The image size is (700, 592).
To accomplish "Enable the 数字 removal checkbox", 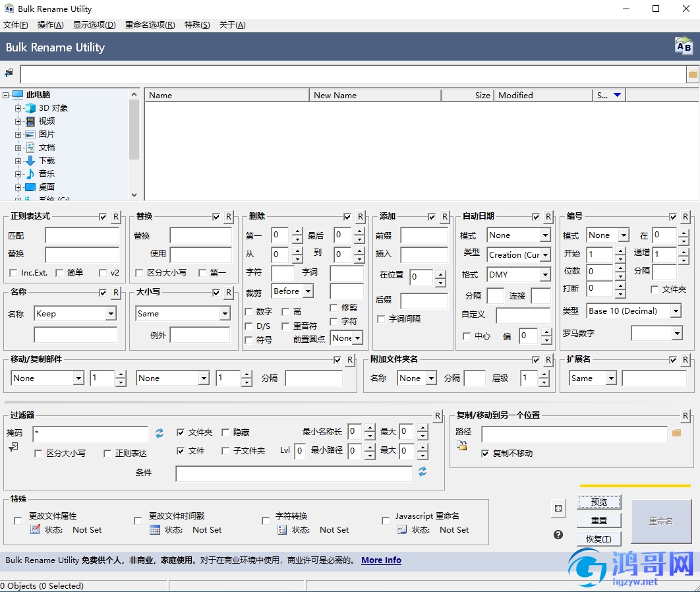I will click(248, 312).
